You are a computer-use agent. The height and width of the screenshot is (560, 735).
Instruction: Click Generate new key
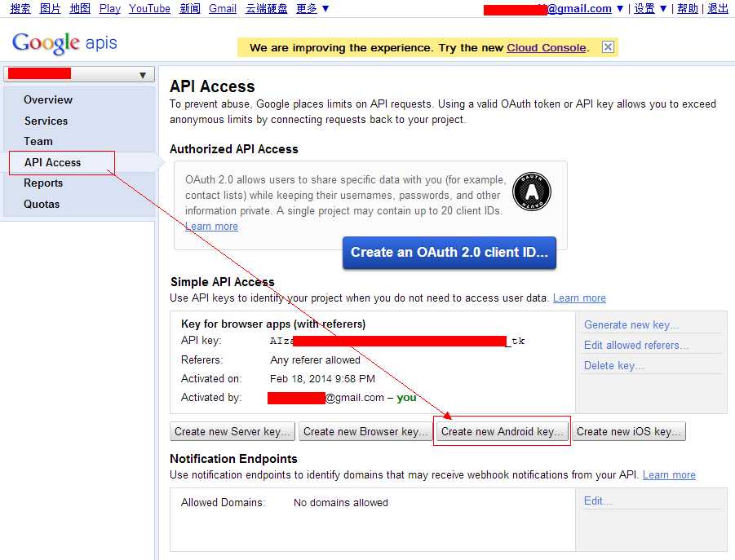click(631, 325)
